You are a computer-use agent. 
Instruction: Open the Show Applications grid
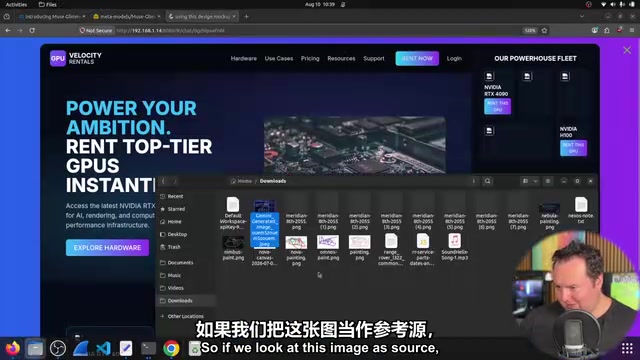[x=627, y=348]
